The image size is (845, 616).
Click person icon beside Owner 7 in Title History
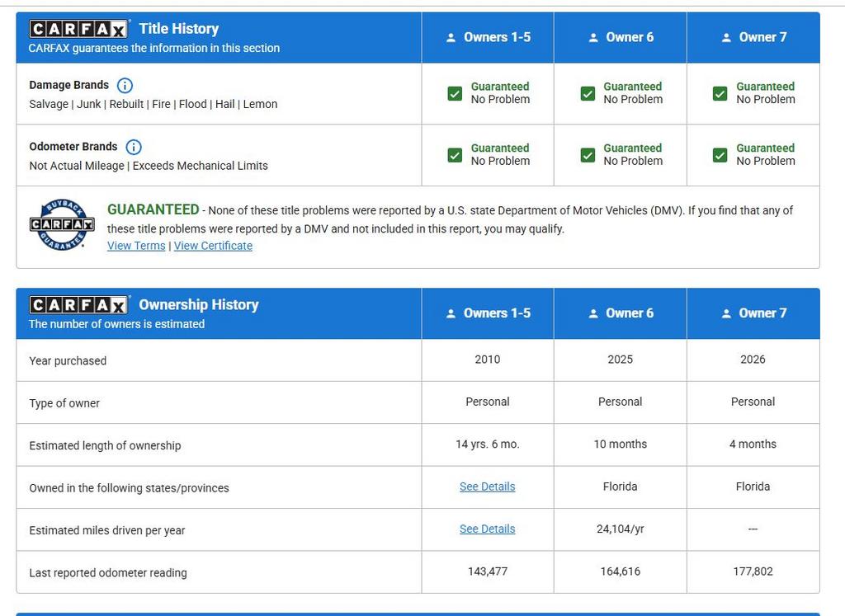click(x=726, y=38)
